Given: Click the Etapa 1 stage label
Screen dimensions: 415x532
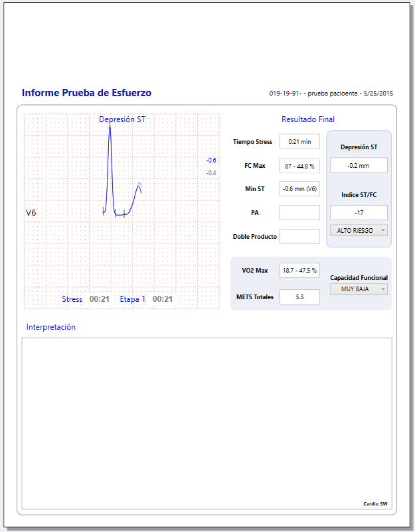Looking at the screenshot, I should (132, 299).
